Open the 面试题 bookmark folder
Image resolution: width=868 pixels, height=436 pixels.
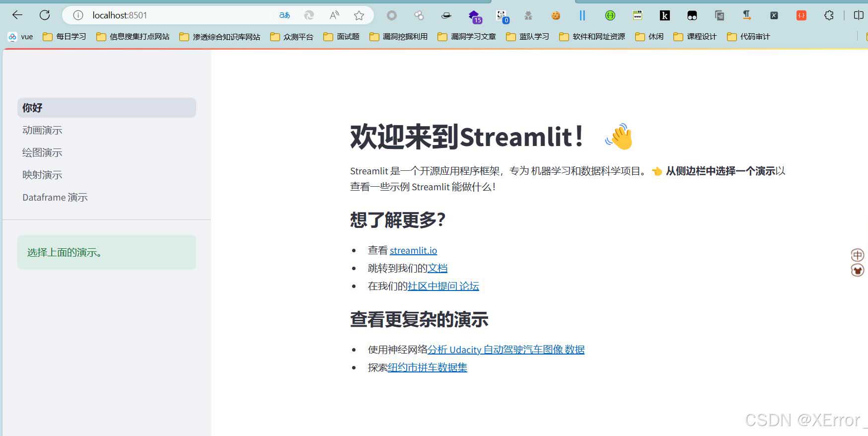(x=341, y=37)
